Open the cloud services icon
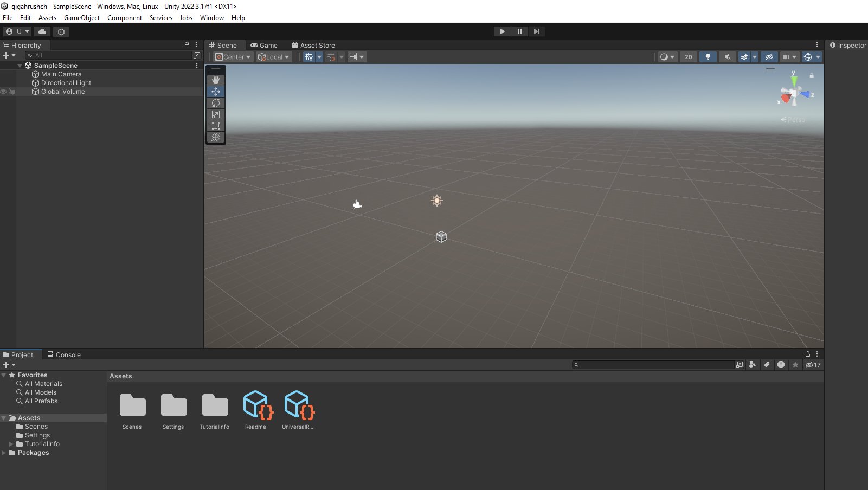This screenshot has width=868, height=490. point(42,31)
